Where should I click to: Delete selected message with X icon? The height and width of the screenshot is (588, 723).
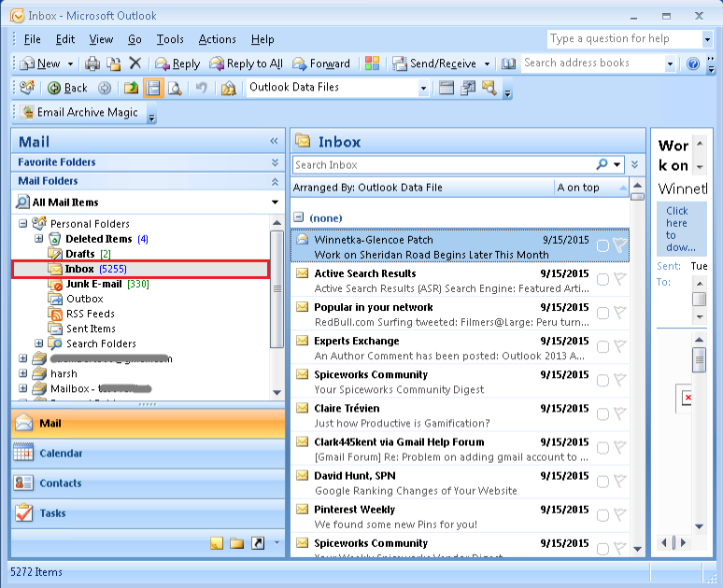[x=135, y=63]
